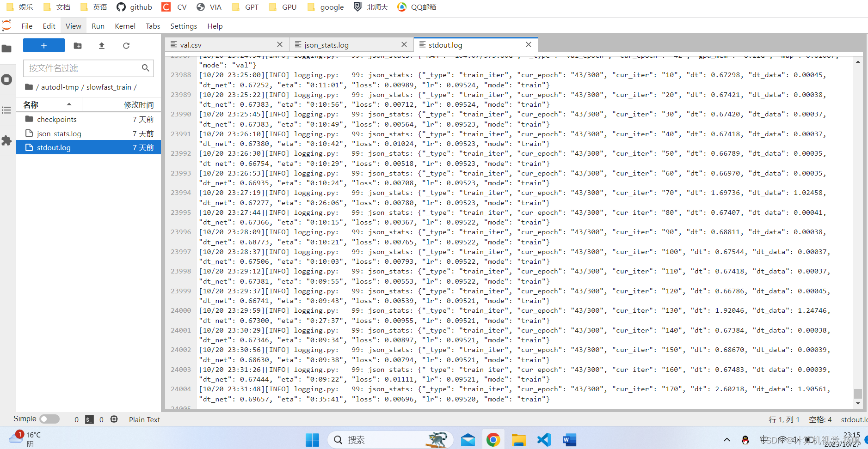Image resolution: width=868 pixels, height=449 pixels.
Task: Open the Mail app from taskbar
Action: [x=468, y=440]
